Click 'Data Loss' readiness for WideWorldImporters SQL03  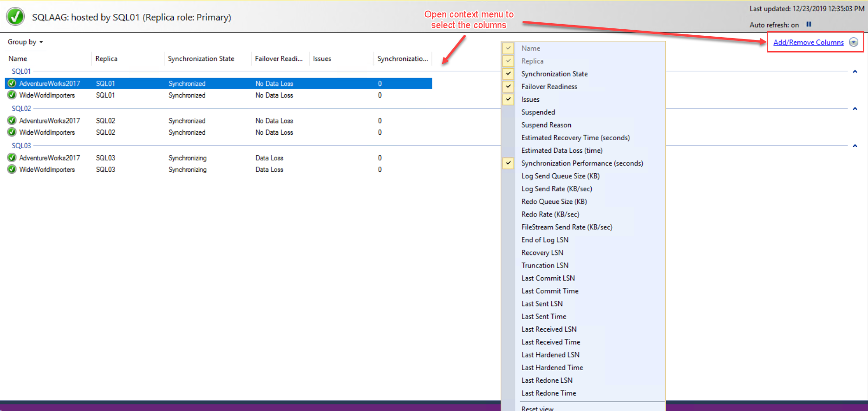point(269,170)
